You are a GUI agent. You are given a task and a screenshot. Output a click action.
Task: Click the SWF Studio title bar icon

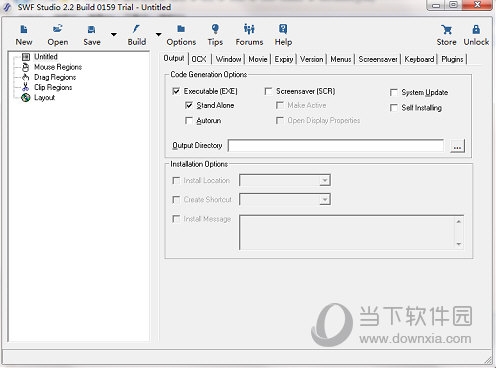pyautogui.click(x=7, y=7)
